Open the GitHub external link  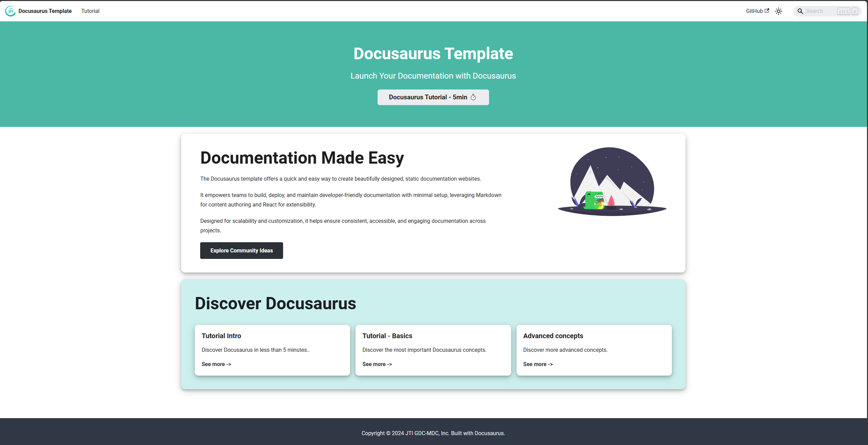tap(757, 11)
